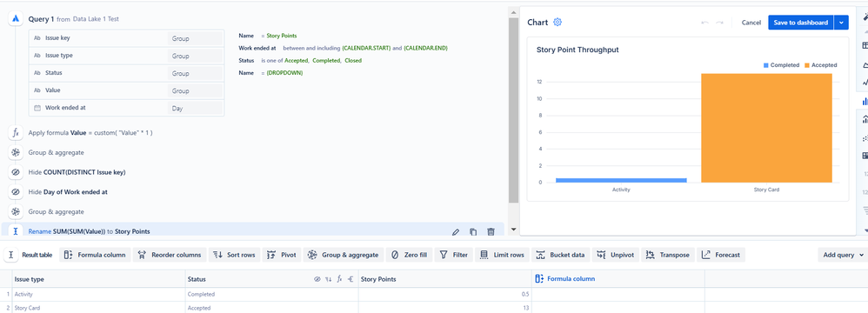Click the Name = Story Points filter condition
The width and height of the screenshot is (868, 313).
(x=267, y=36)
